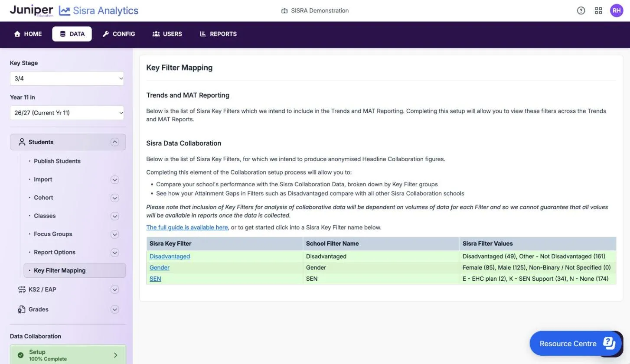Open the apps grid icon

[598, 11]
